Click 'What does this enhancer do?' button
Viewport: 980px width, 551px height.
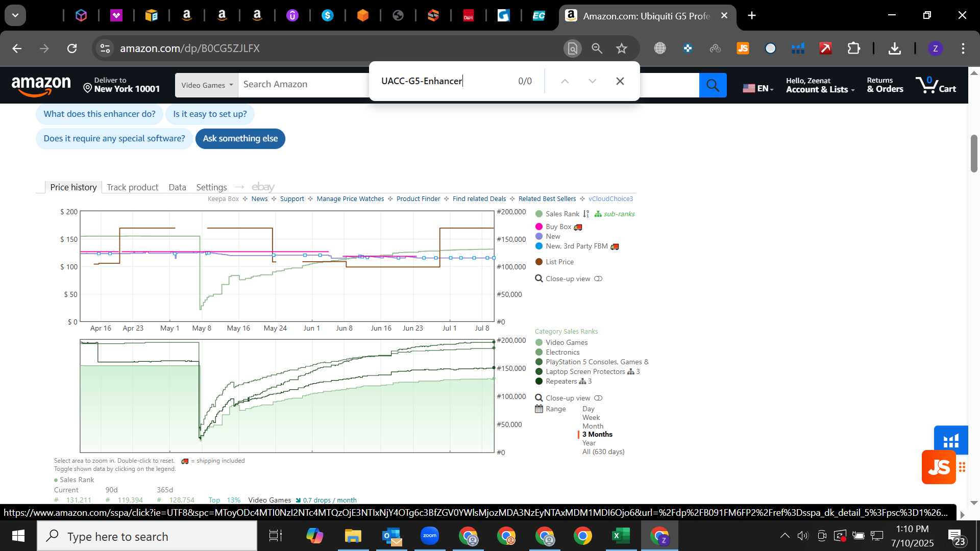[100, 114]
